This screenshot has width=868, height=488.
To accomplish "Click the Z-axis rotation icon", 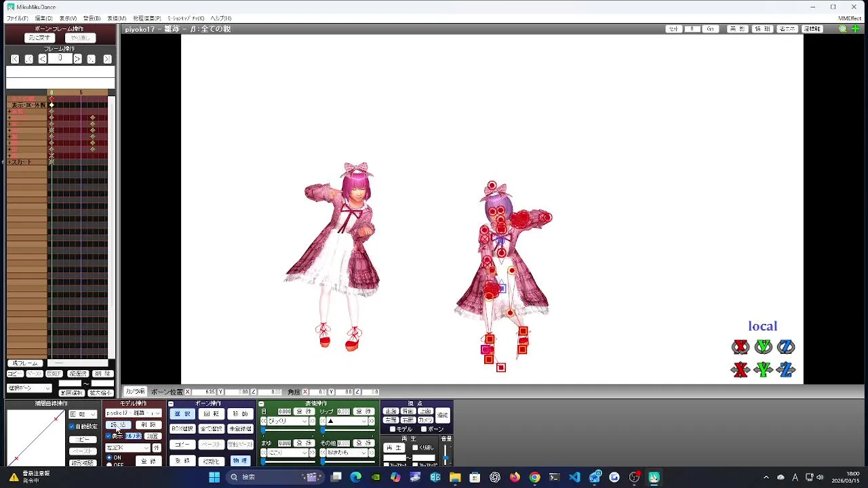I will coord(786,347).
